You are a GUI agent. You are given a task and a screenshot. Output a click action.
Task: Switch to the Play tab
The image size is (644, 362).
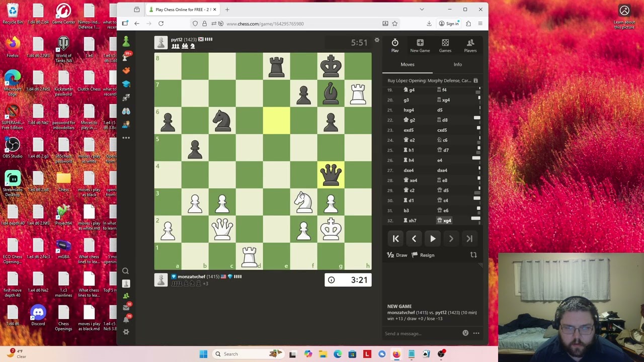[x=395, y=45]
